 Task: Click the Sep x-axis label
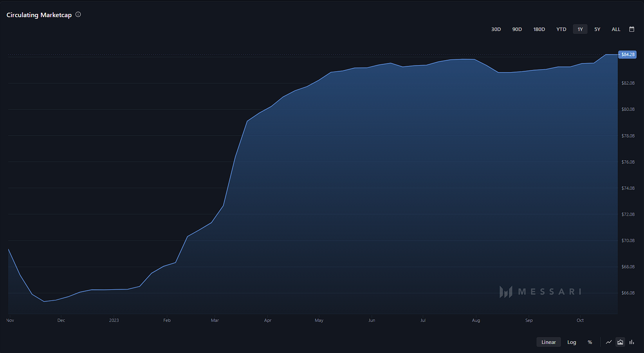pos(529,320)
